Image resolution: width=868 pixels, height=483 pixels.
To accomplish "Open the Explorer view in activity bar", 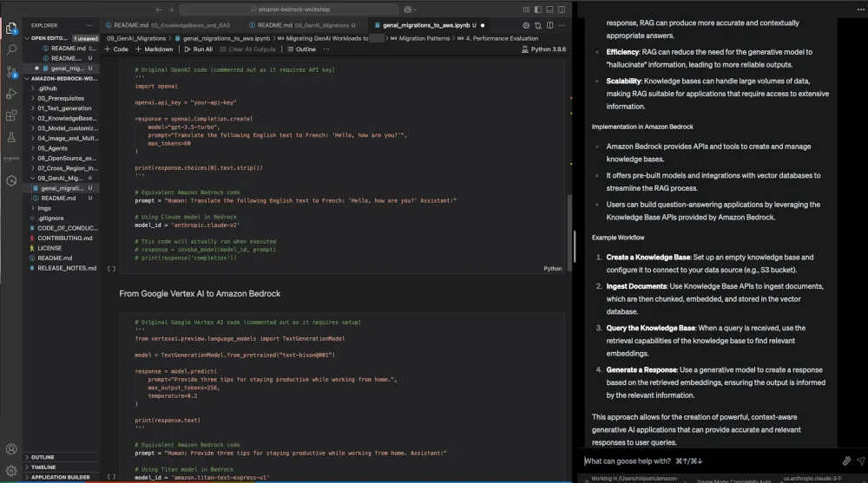I will pos(11,29).
